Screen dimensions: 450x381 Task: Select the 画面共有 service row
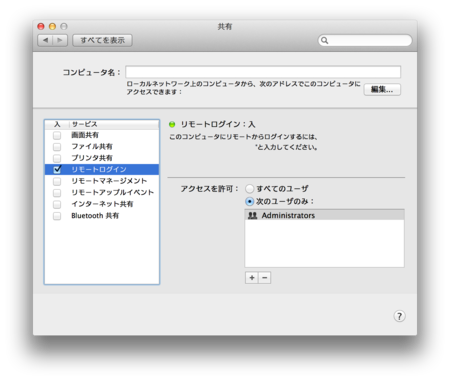102,135
